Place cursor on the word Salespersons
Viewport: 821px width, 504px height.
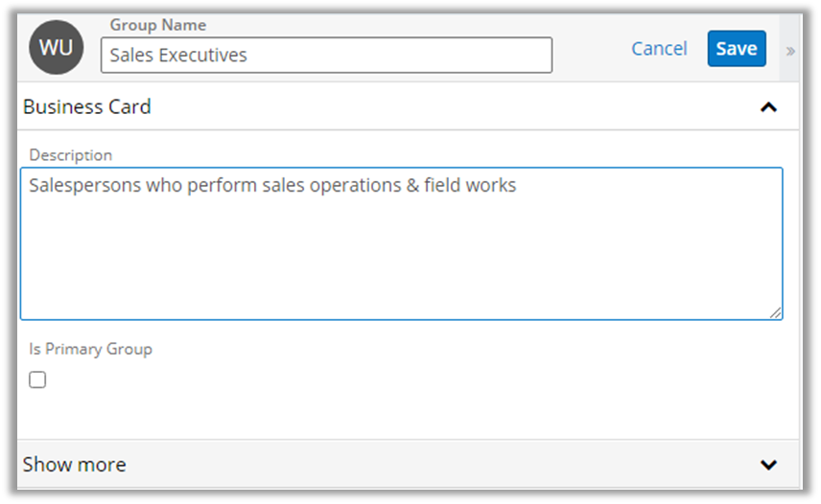click(84, 185)
